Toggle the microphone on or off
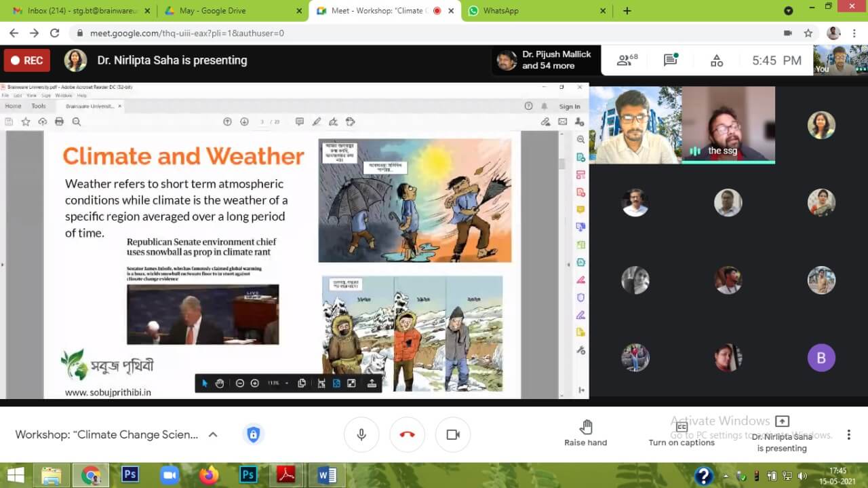 tap(361, 434)
